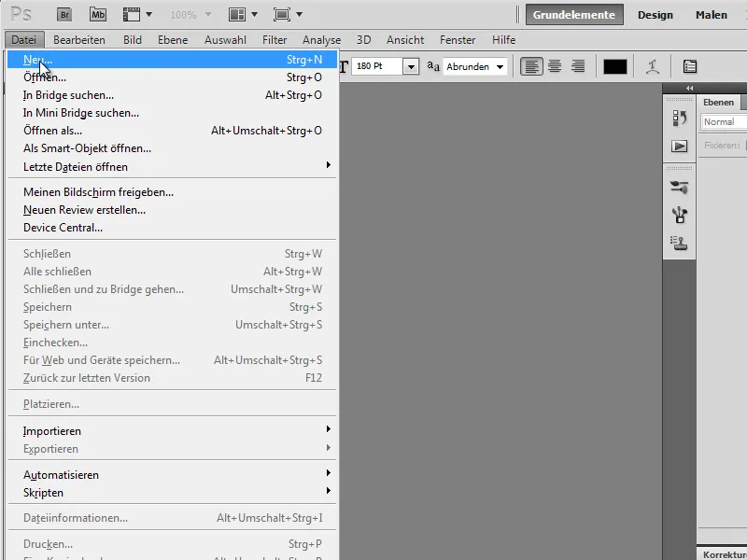Expand the Skripten submenu
Image resolution: width=747 pixels, height=560 pixels.
(173, 493)
